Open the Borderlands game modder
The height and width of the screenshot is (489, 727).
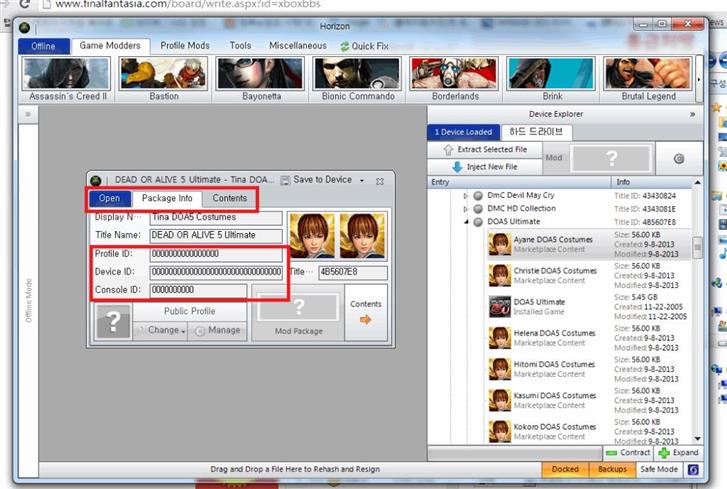[454, 79]
